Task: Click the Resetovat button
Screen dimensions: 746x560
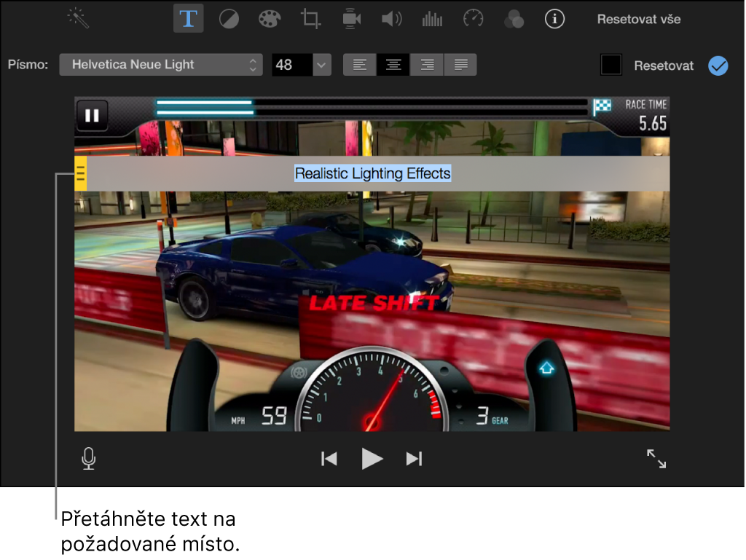Action: pos(664,66)
